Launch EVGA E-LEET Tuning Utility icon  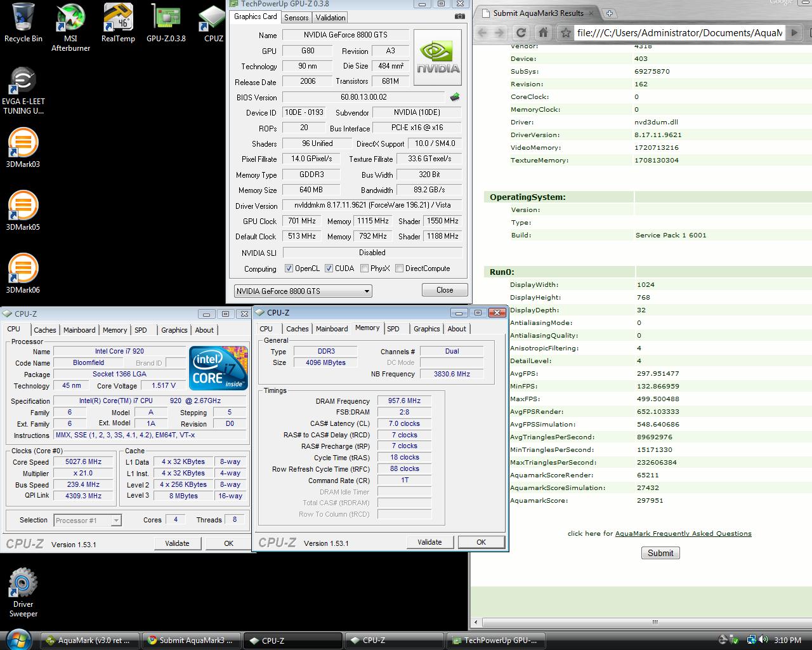[x=23, y=91]
